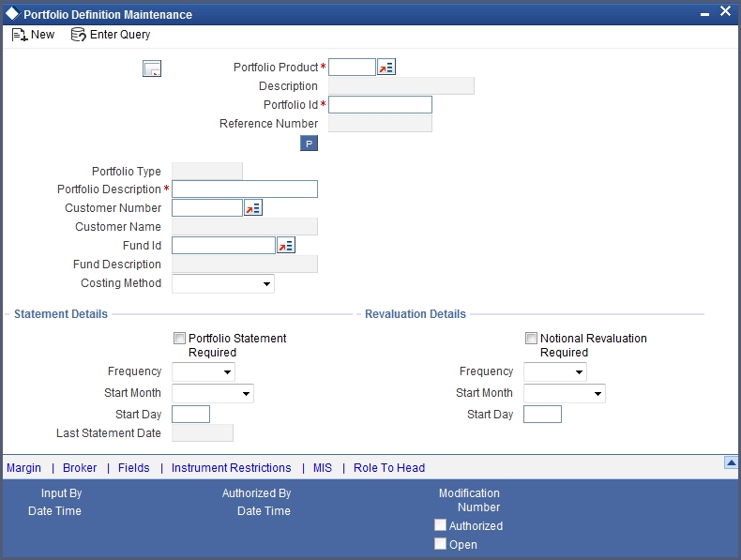Click the blue P button
The height and width of the screenshot is (560, 741).
(310, 144)
